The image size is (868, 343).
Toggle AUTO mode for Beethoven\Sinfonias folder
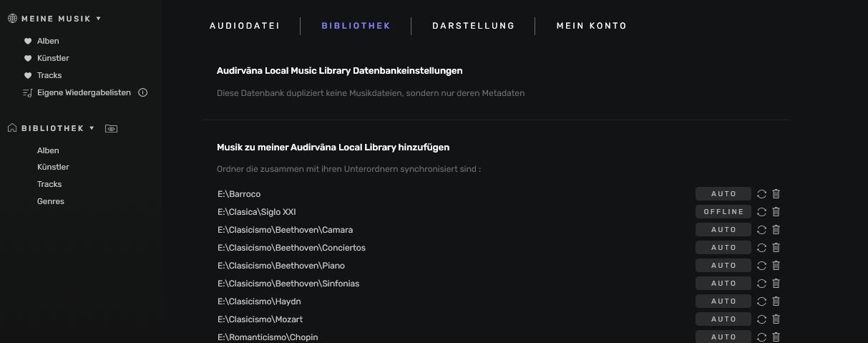tap(723, 284)
